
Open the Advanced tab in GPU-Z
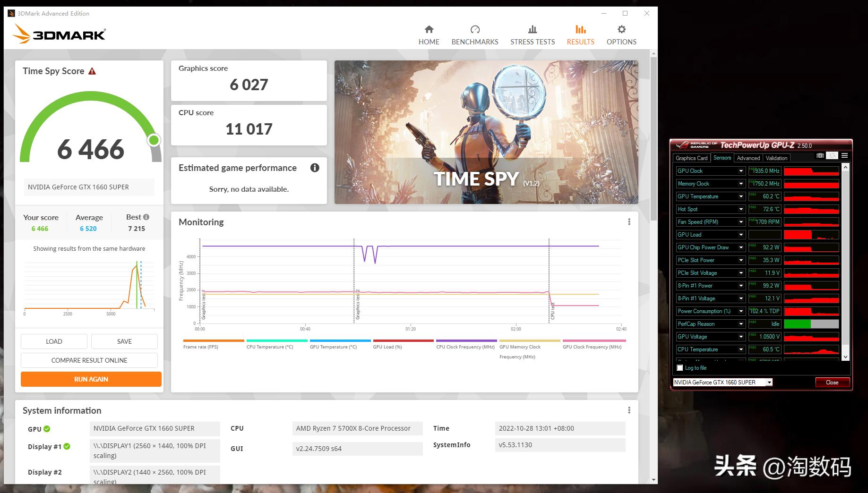click(x=748, y=158)
